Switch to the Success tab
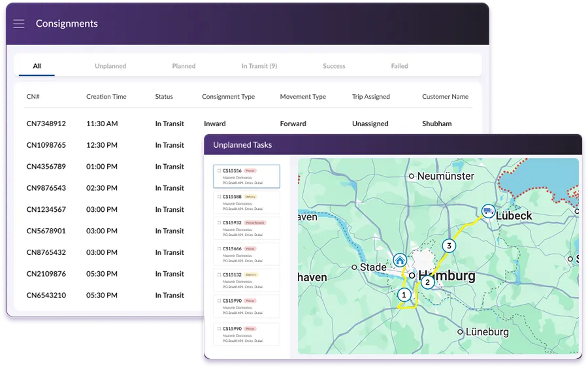Viewport: 588px width, 368px height. click(334, 66)
